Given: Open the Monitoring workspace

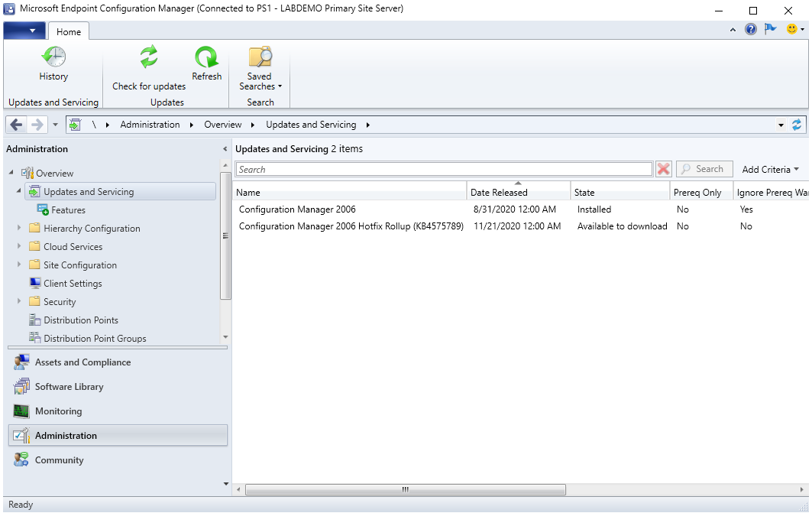Looking at the screenshot, I should click(58, 411).
